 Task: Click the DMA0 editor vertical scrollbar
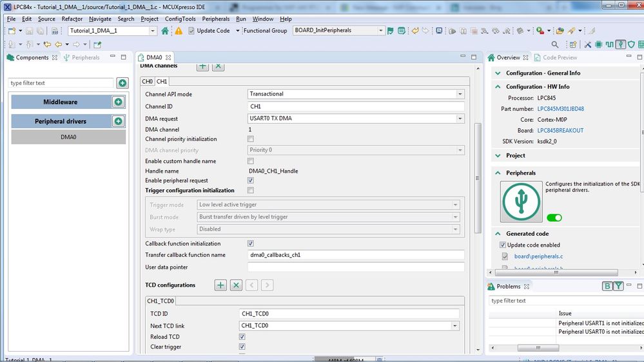pos(478,178)
